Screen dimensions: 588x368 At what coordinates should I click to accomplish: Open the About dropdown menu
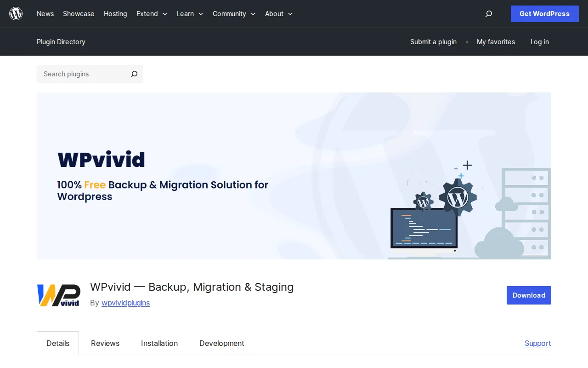click(x=278, y=14)
